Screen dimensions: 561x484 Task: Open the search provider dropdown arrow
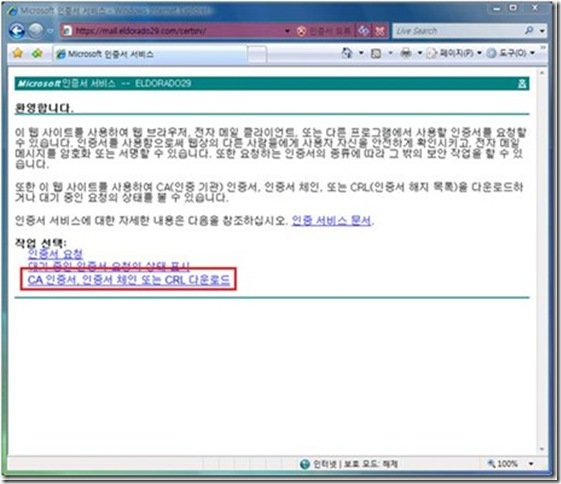tap(542, 31)
